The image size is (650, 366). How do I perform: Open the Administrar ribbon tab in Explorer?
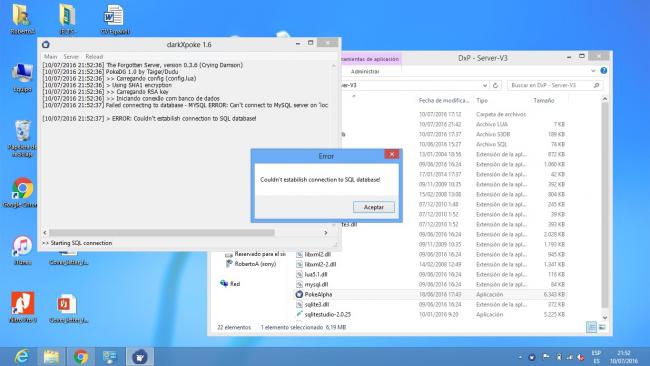coord(365,72)
